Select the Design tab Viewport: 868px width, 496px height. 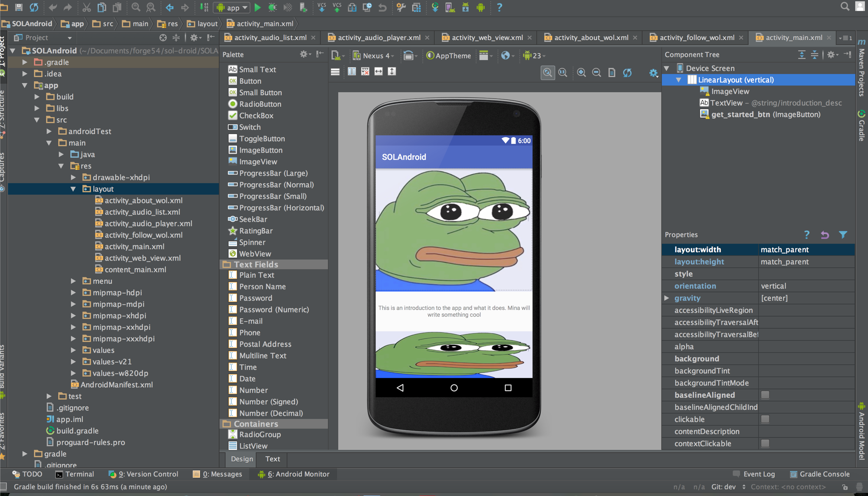coord(242,459)
